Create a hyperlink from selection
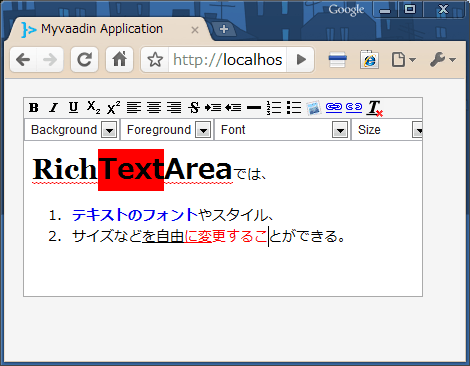This screenshot has width=470, height=366. 334,107
